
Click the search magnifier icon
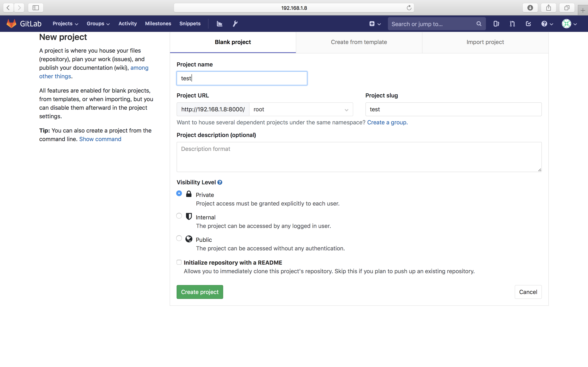click(478, 23)
